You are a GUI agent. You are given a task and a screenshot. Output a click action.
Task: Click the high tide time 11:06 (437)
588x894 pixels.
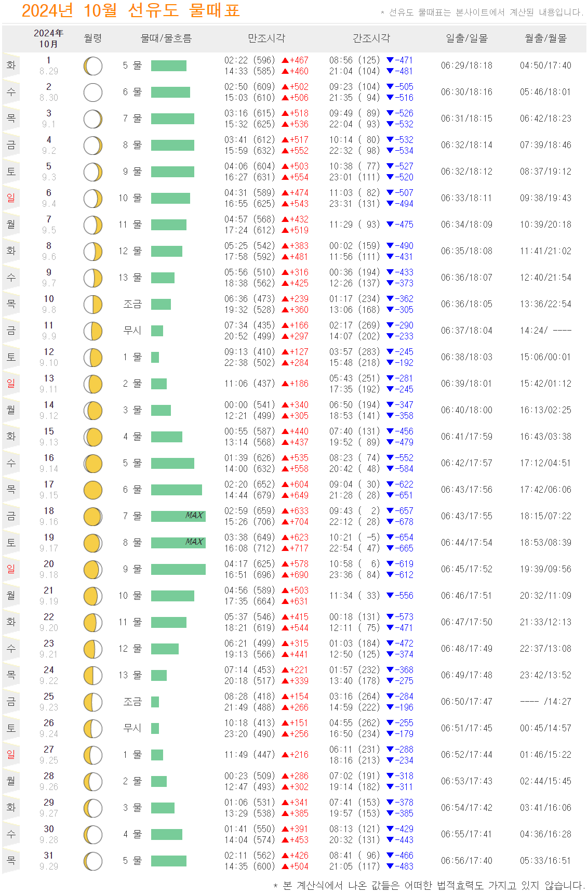click(x=250, y=384)
